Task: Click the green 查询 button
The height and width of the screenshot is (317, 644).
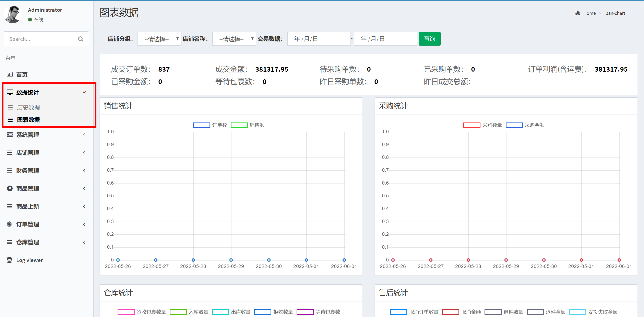Action: coord(429,39)
